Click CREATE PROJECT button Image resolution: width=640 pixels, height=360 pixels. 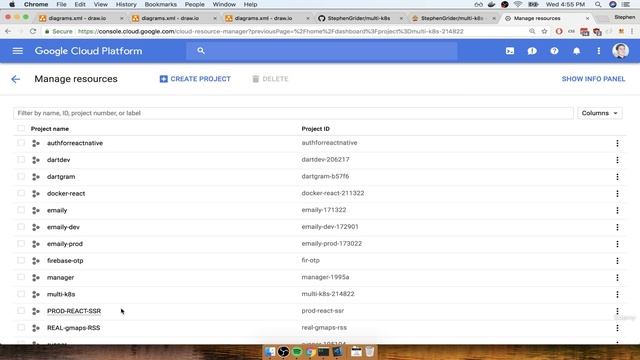[x=195, y=79]
